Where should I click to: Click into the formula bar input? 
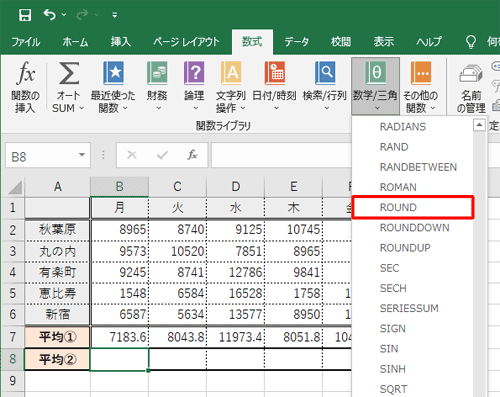coord(282,155)
